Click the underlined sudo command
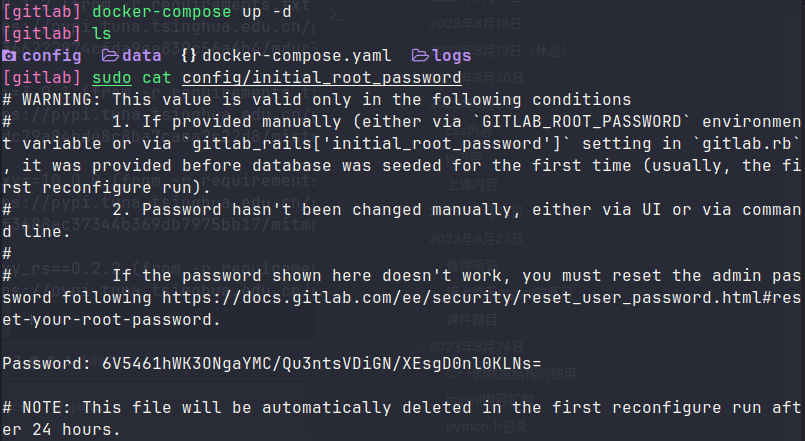This screenshot has height=441, width=805. point(111,77)
